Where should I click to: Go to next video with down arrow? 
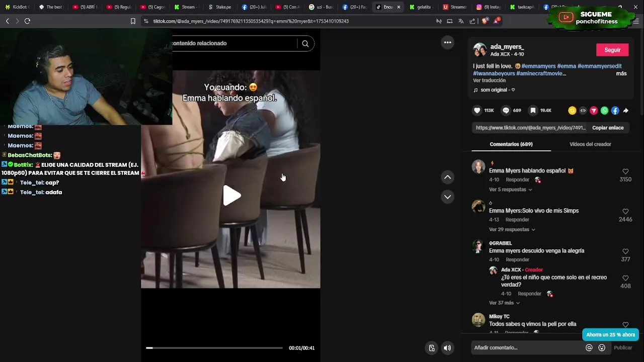pyautogui.click(x=447, y=197)
